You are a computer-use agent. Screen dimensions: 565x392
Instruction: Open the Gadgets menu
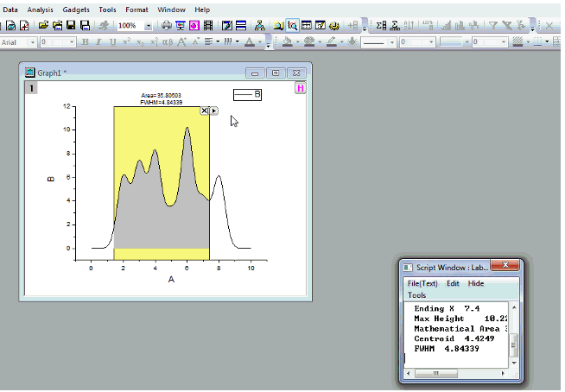coord(76,9)
